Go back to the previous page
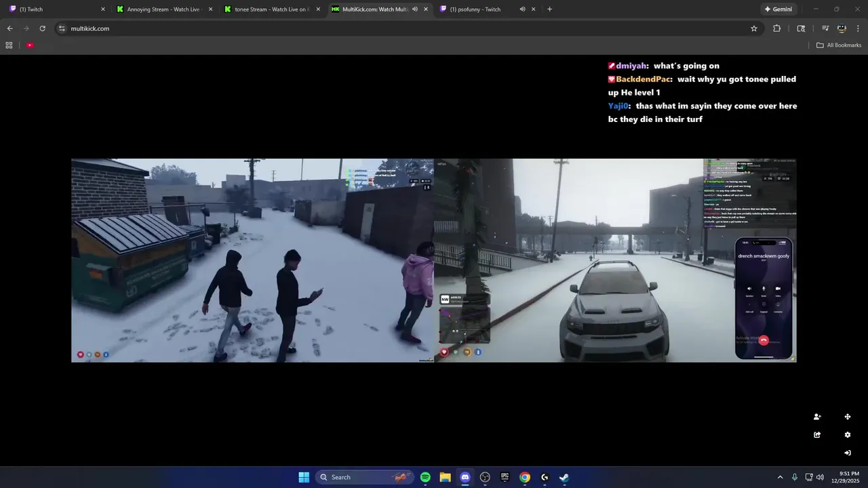This screenshot has width=868, height=488. pos(9,28)
